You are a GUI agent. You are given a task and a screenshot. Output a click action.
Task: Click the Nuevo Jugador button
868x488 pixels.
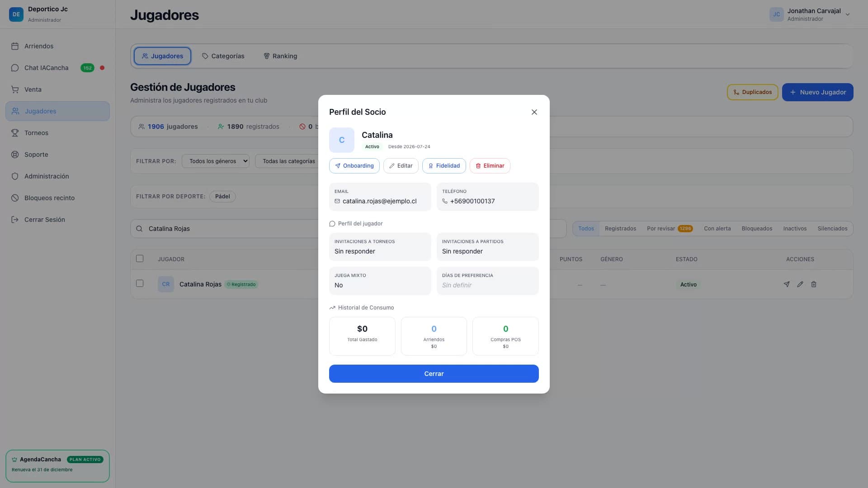[817, 92]
